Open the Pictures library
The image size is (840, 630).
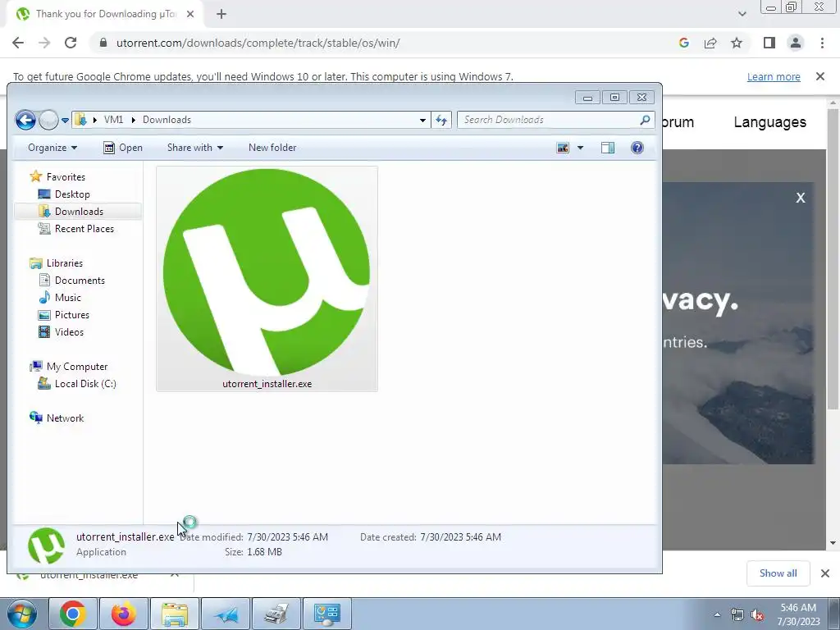(72, 314)
